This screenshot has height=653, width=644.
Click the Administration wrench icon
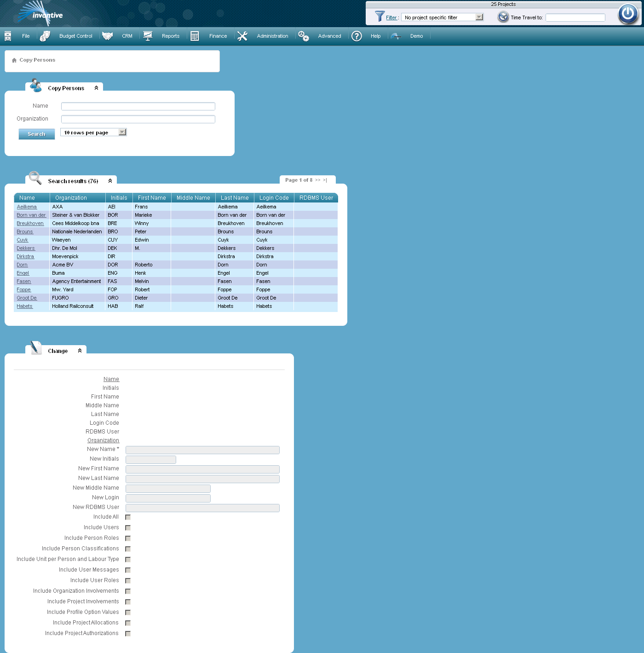(x=242, y=35)
